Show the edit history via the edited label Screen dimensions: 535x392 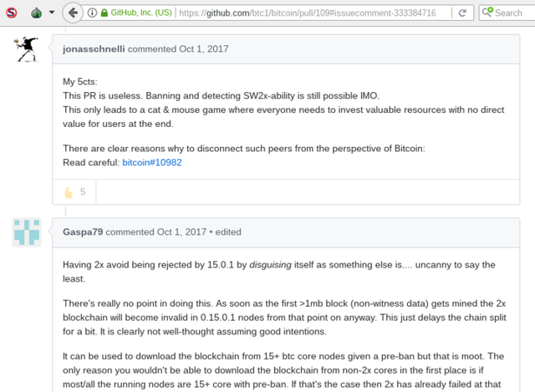point(228,232)
